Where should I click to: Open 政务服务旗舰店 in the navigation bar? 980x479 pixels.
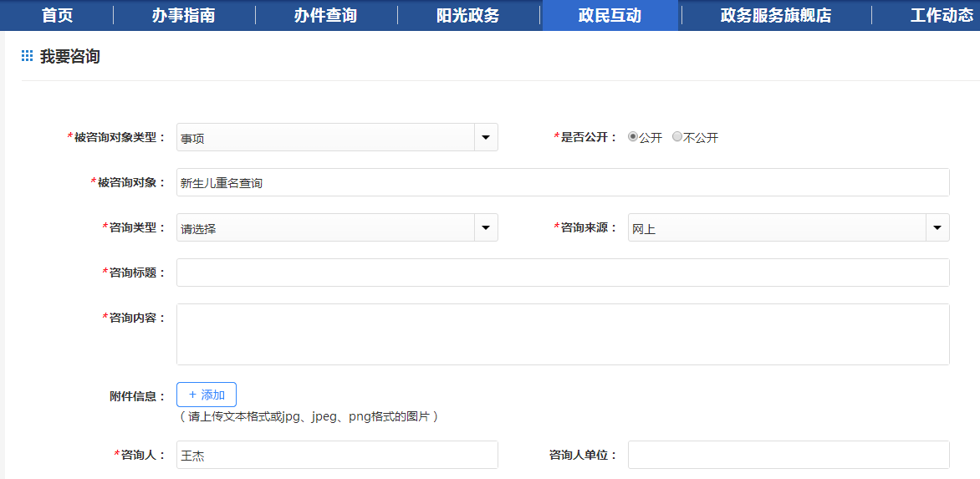click(775, 15)
